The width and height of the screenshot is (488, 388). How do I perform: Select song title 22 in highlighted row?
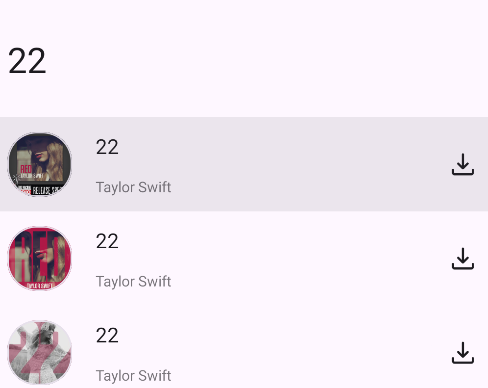point(107,147)
